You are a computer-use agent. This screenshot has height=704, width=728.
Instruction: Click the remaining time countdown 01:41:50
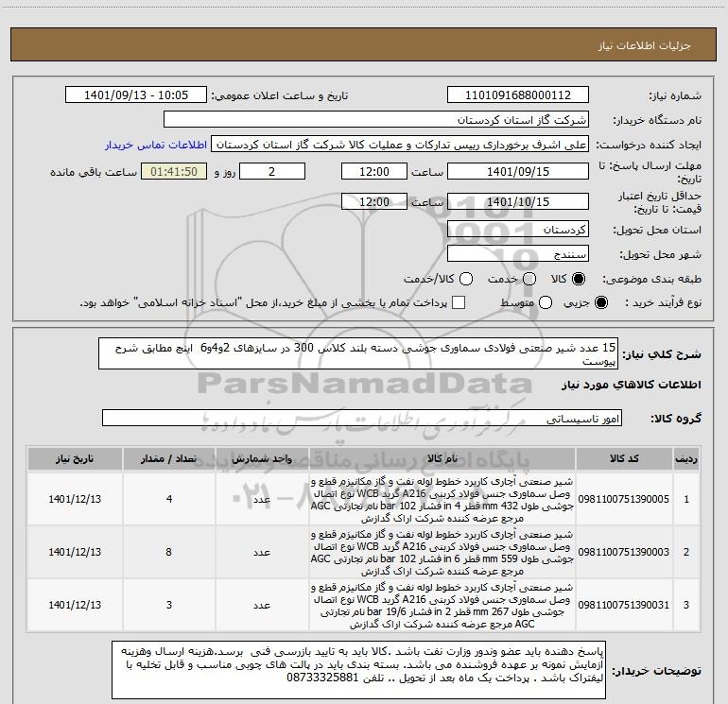pyautogui.click(x=174, y=171)
